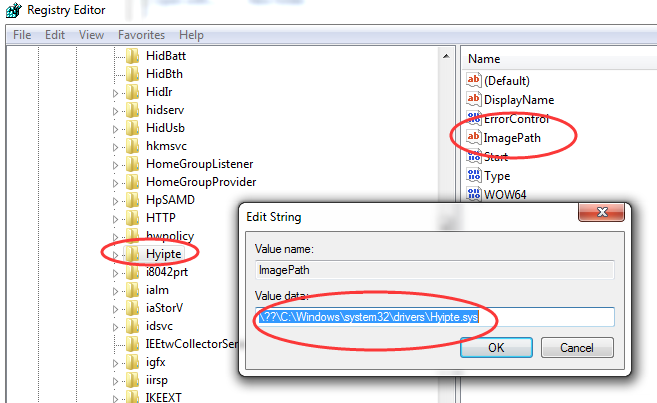Select the Hyipte folder icon
This screenshot has height=403, width=657.
[x=132, y=254]
